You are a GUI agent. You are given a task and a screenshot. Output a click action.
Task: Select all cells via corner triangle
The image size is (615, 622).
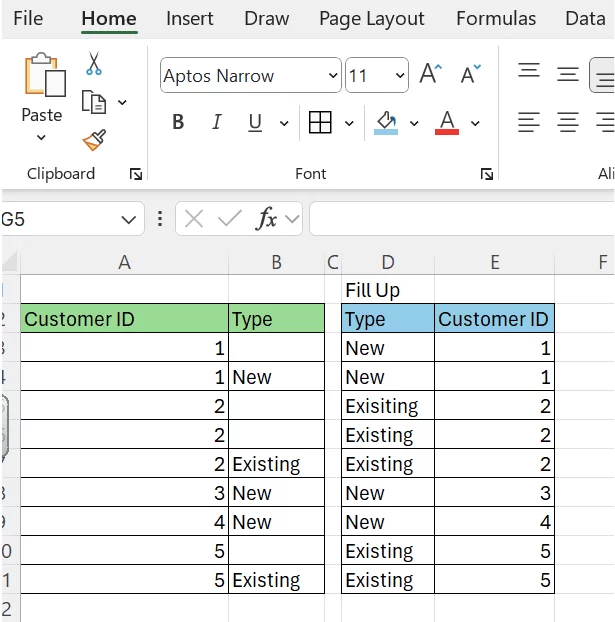pos(10,261)
